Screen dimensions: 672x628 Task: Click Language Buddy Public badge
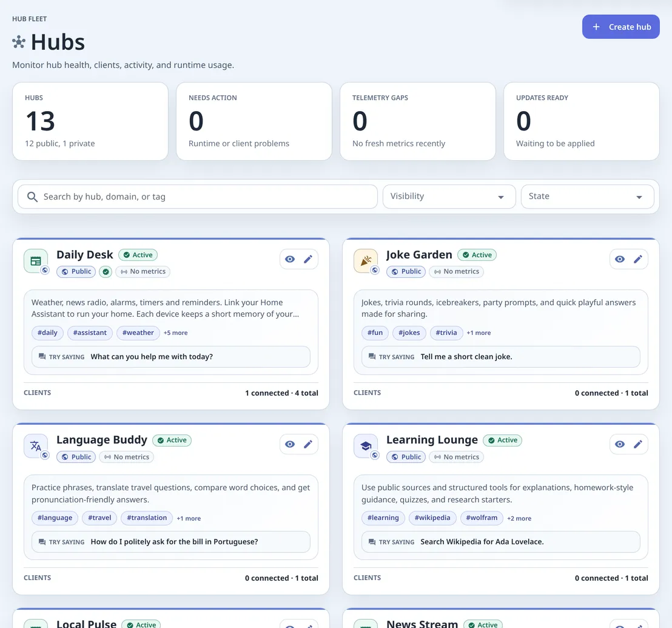[76, 457]
